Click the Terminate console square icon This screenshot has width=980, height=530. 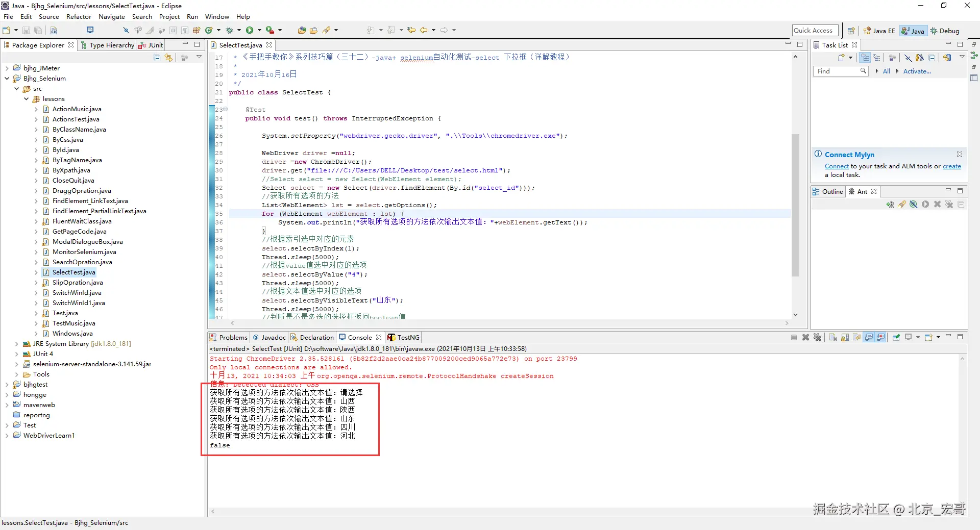[794, 337]
